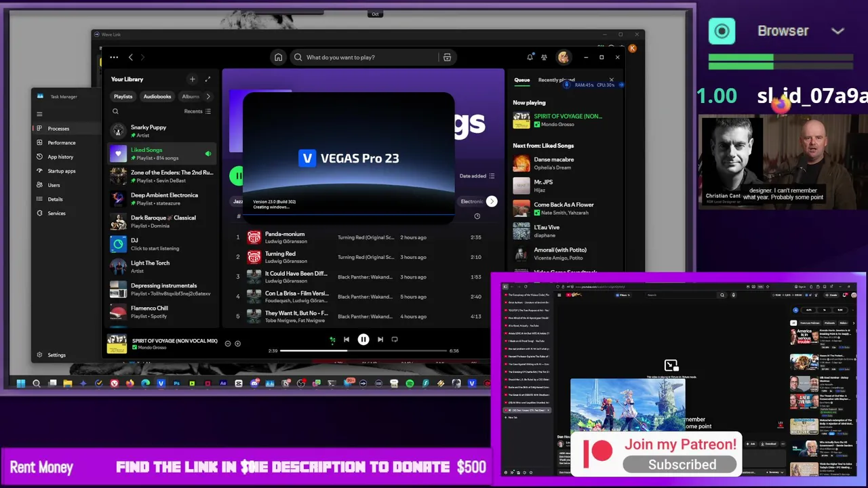This screenshot has width=868, height=488.
Task: Toggle repeat mode
Action: pos(395,340)
